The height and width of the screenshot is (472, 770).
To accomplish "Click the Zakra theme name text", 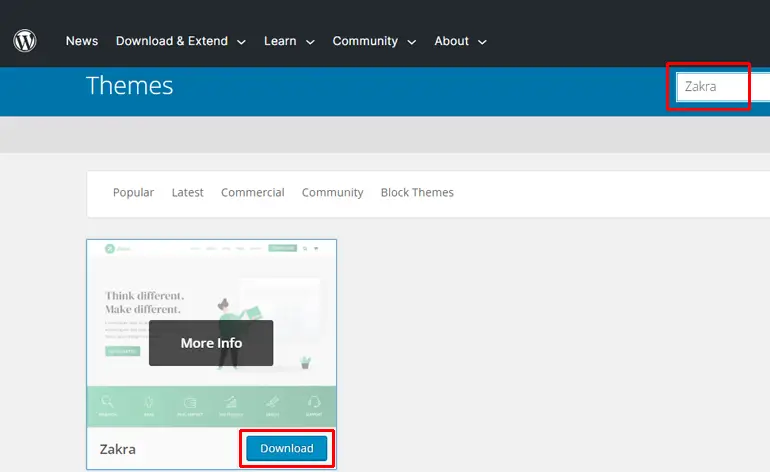I will click(118, 449).
